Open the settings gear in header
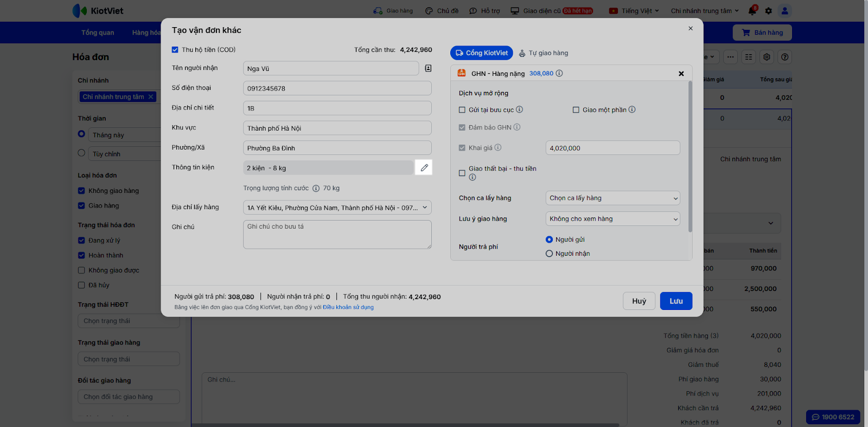 (x=768, y=11)
